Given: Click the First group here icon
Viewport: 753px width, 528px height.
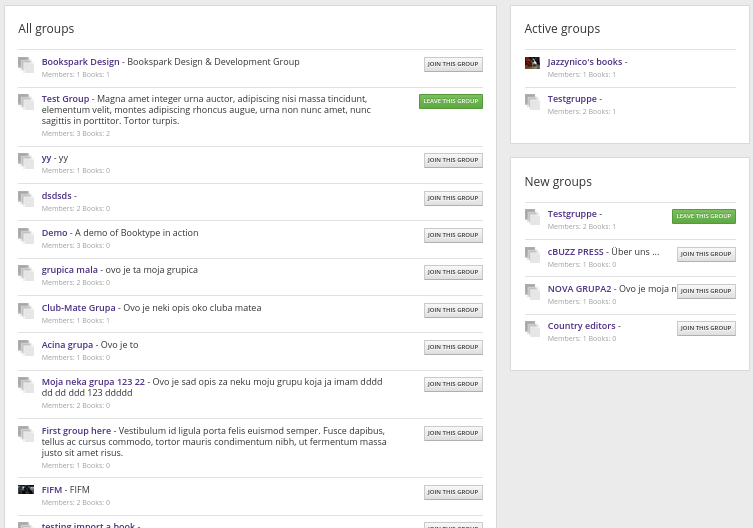Looking at the screenshot, I should 26,434.
